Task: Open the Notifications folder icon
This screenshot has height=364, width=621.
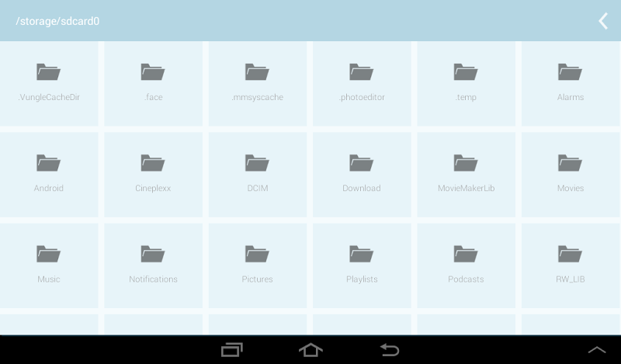Action: click(x=153, y=254)
